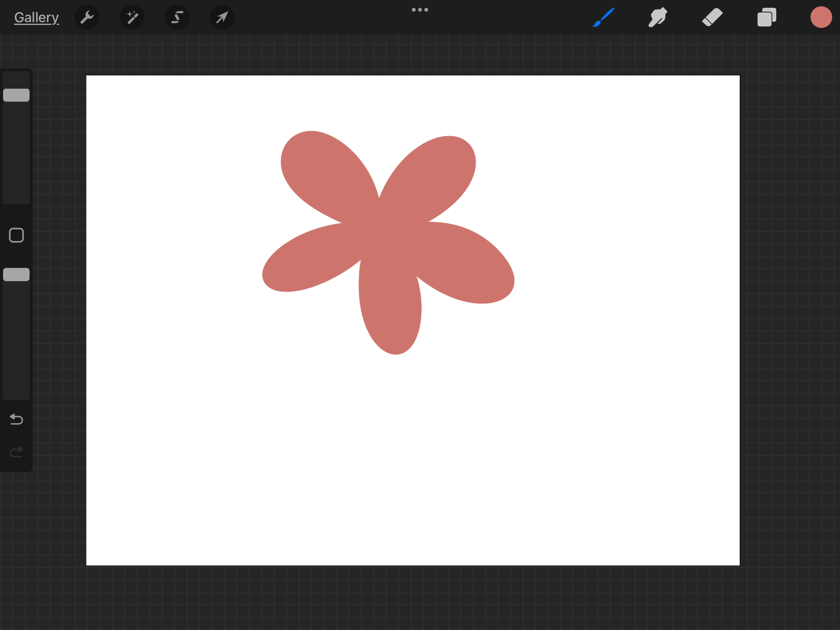Tap the opacity slider handle
Image resolution: width=840 pixels, height=630 pixels.
(16, 275)
